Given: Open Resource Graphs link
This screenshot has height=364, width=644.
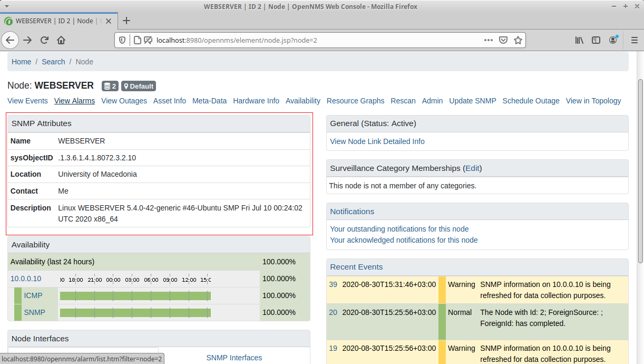Looking at the screenshot, I should 356,101.
